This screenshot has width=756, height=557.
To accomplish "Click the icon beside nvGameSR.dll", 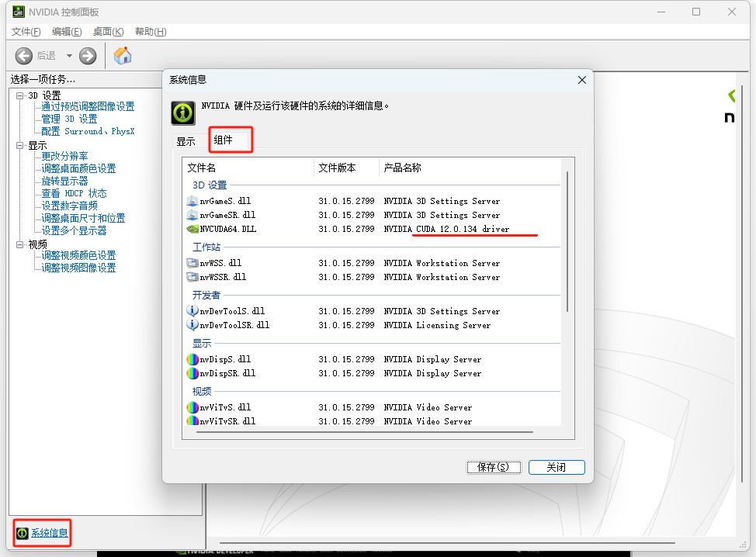I will [x=192, y=215].
